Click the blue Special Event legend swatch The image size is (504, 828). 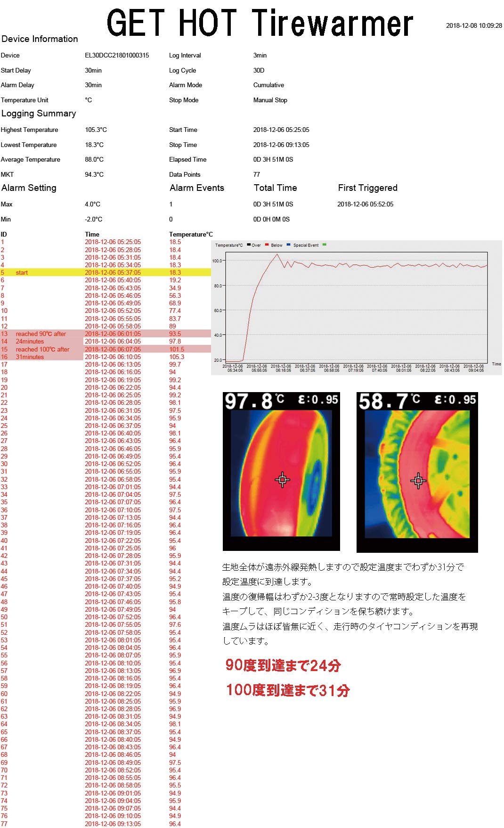click(x=288, y=245)
